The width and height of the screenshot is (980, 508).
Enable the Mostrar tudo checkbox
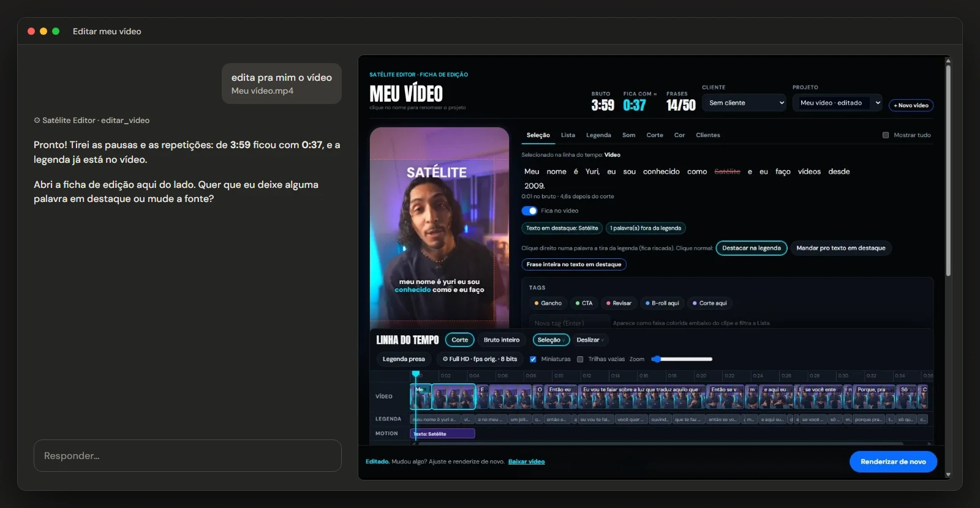point(886,135)
